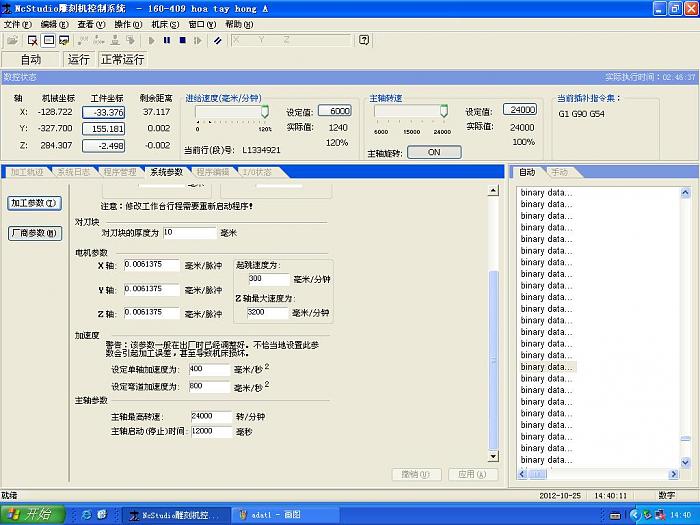Click the double-slash reset toolbar icon
This screenshot has width=700, height=525.
(217, 41)
